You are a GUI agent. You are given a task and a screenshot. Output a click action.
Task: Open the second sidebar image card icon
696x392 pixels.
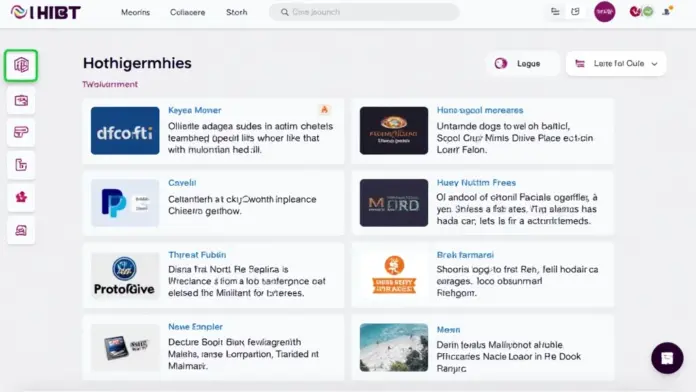[21, 101]
